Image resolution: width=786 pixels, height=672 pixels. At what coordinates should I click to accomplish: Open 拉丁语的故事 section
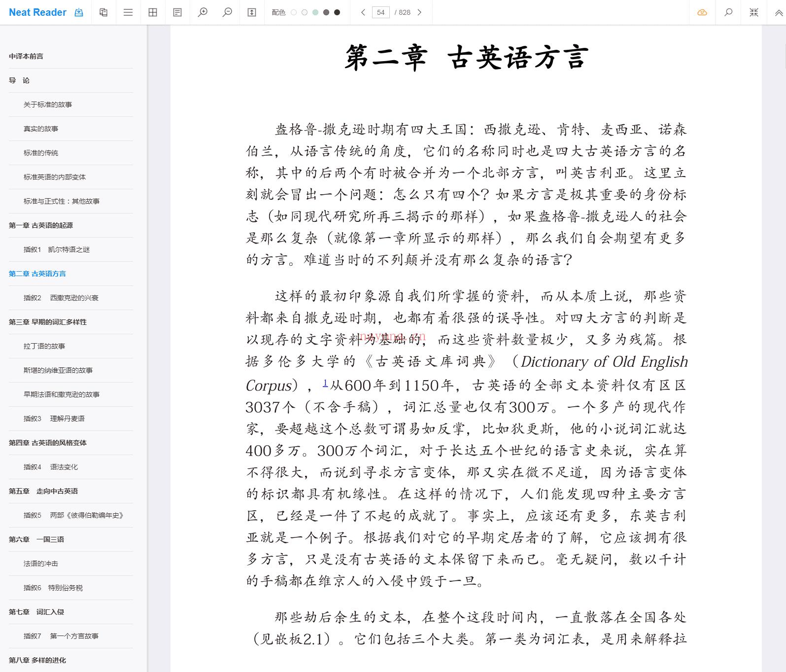[x=44, y=346]
